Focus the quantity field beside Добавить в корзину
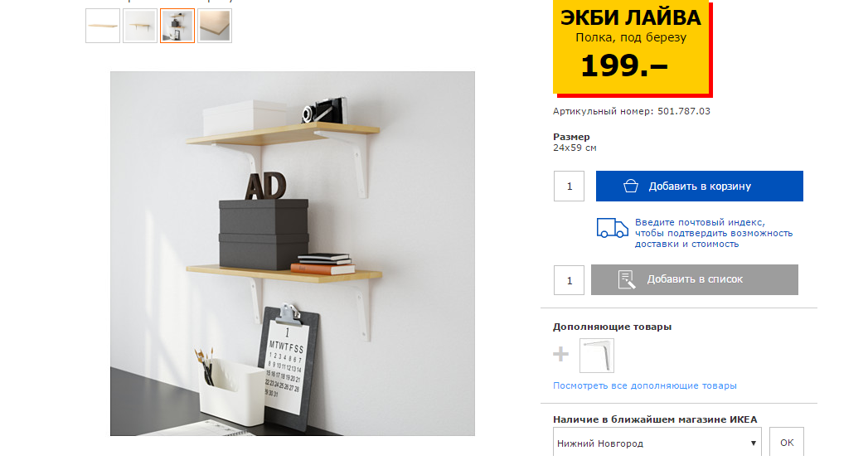This screenshot has width=868, height=470. 569,186
